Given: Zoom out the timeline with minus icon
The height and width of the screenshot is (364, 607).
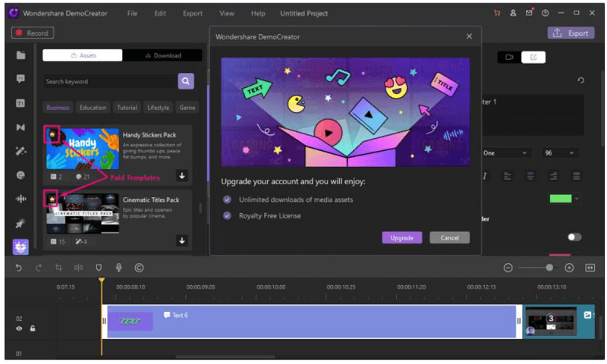Looking at the screenshot, I should pos(508,268).
